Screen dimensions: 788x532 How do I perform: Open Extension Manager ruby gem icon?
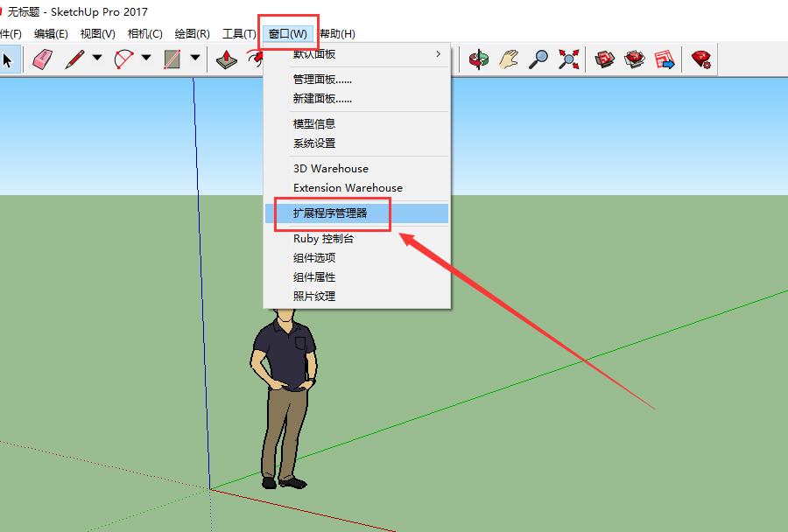pyautogui.click(x=701, y=59)
